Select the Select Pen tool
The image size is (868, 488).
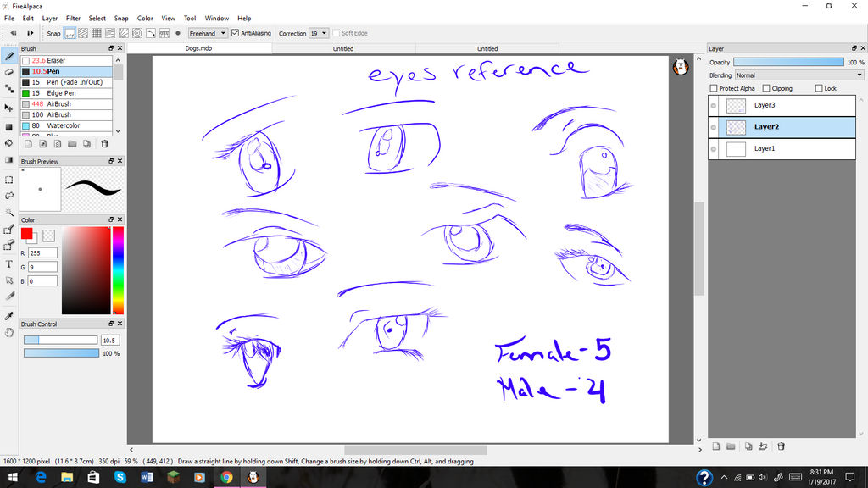tap(9, 229)
